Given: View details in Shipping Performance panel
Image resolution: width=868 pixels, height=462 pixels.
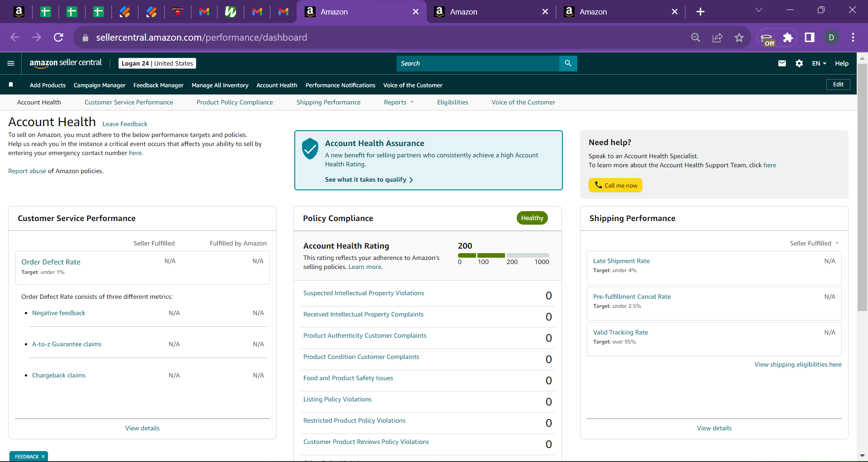Looking at the screenshot, I should [x=714, y=428].
